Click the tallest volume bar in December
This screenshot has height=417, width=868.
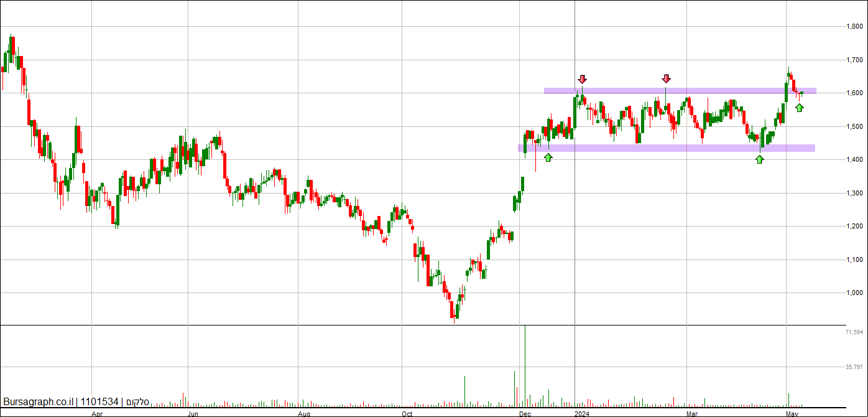pyautogui.click(x=525, y=366)
